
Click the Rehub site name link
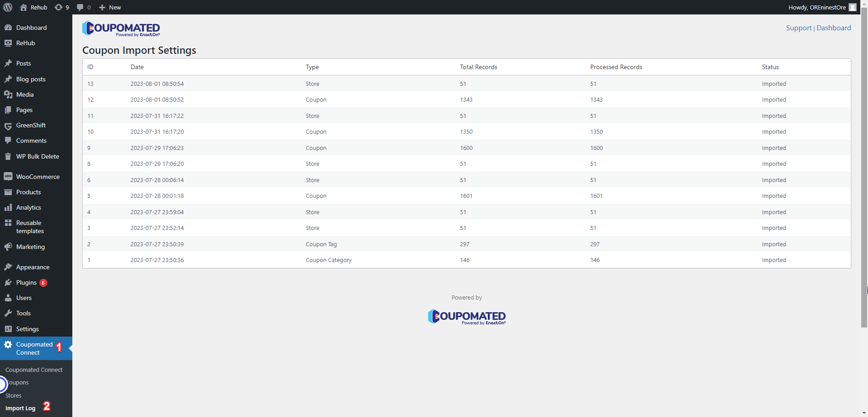pos(39,7)
